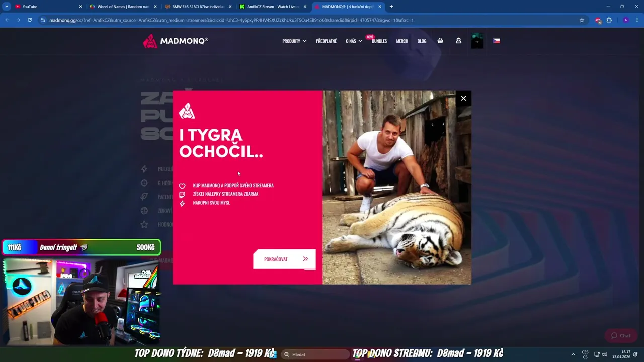
Task: Click the Twitch-style icon beside ZÍSKEJ NÁLEPKY
Action: click(182, 194)
